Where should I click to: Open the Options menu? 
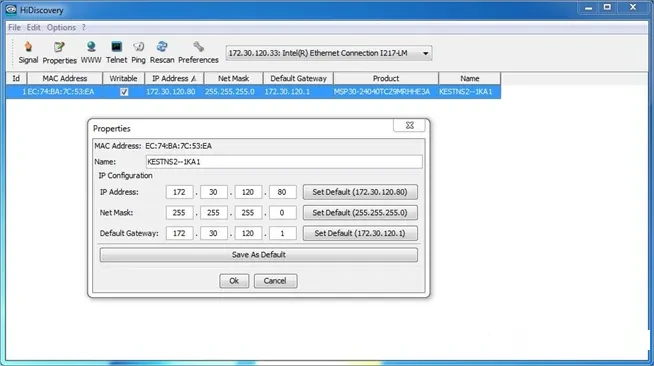pos(61,28)
